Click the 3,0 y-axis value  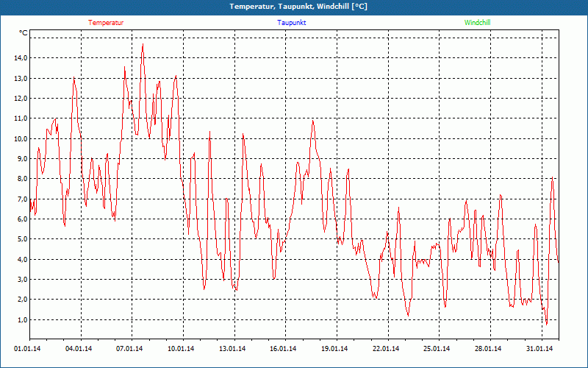coord(23,280)
